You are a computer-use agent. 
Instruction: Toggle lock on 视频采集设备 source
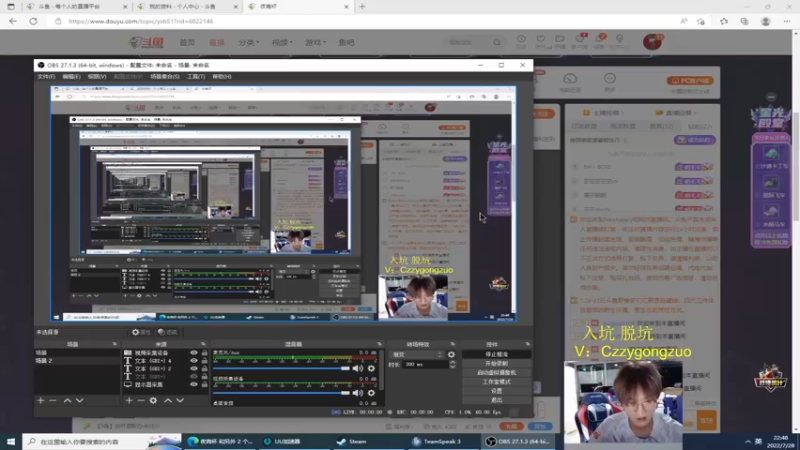(205, 353)
